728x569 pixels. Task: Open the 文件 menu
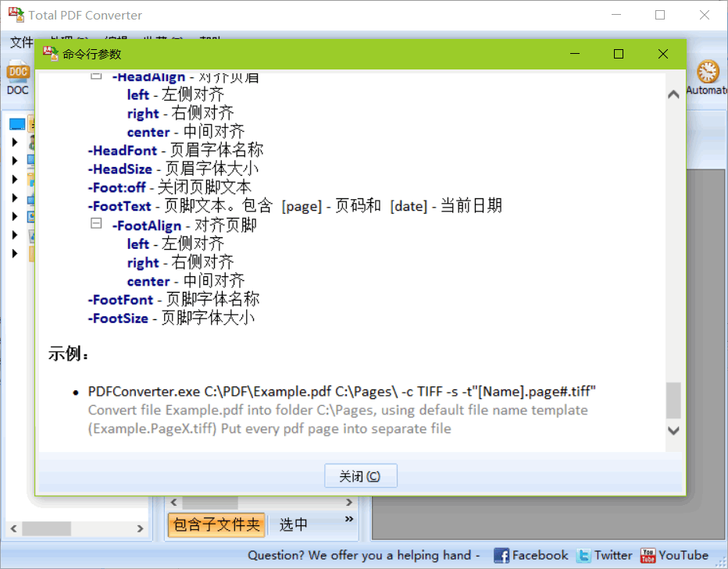(x=21, y=42)
